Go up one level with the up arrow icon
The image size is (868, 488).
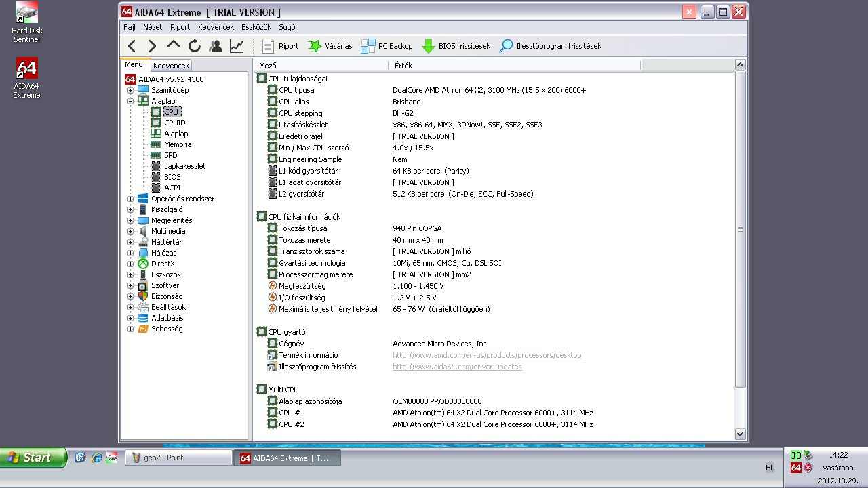pyautogui.click(x=174, y=45)
